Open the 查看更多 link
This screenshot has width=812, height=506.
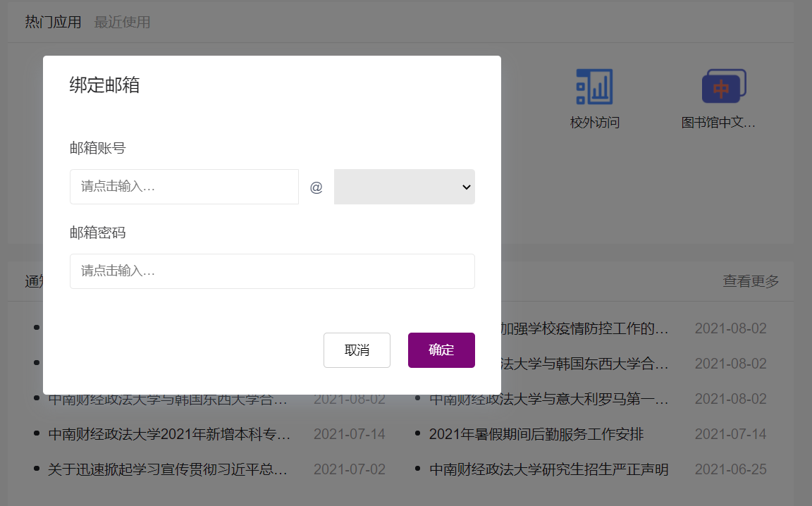coord(751,281)
